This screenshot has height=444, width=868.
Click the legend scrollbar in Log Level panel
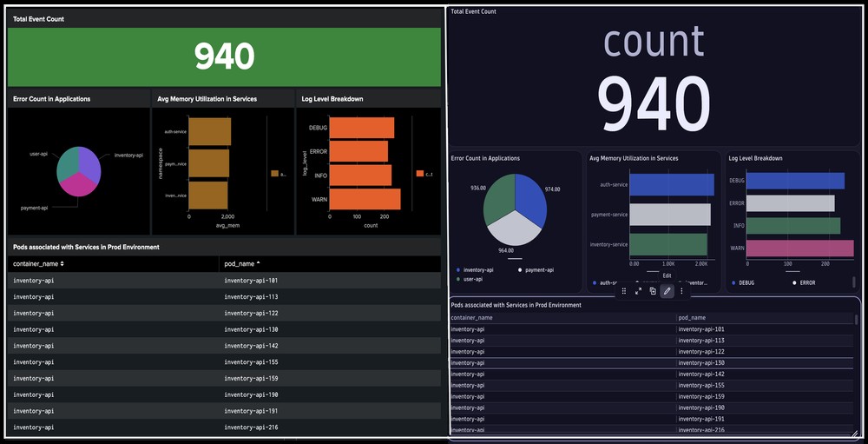click(853, 282)
